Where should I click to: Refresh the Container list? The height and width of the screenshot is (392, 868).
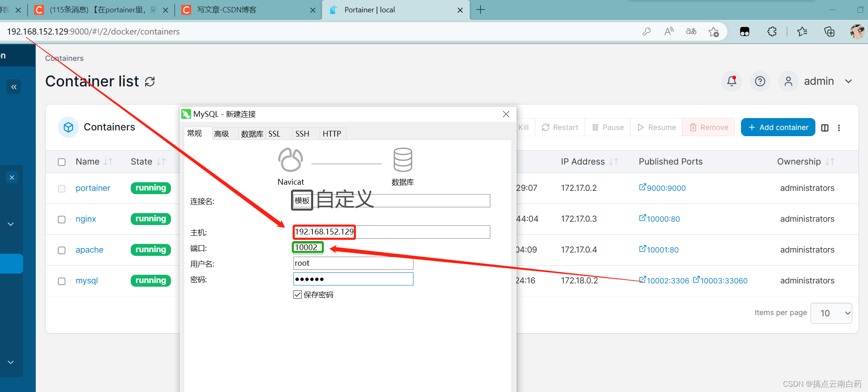tap(150, 81)
